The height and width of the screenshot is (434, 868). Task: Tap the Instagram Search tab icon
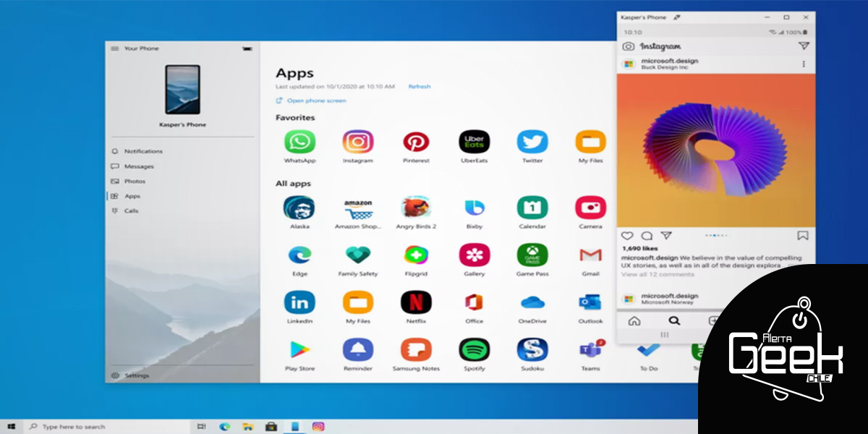[x=674, y=320]
